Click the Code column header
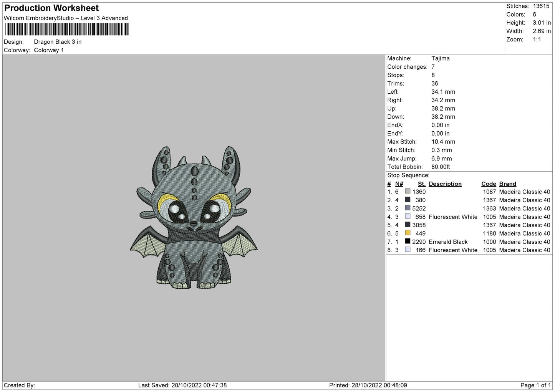The image size is (555, 392). click(x=489, y=184)
